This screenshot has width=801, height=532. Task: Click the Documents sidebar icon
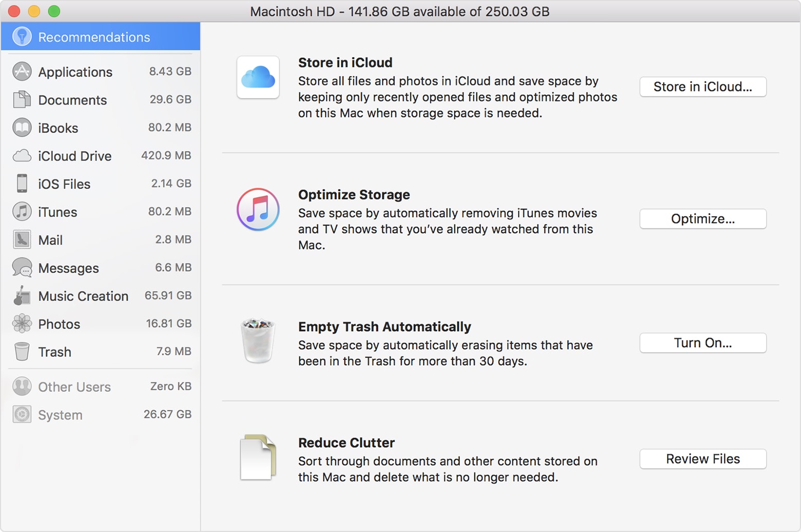[22, 100]
